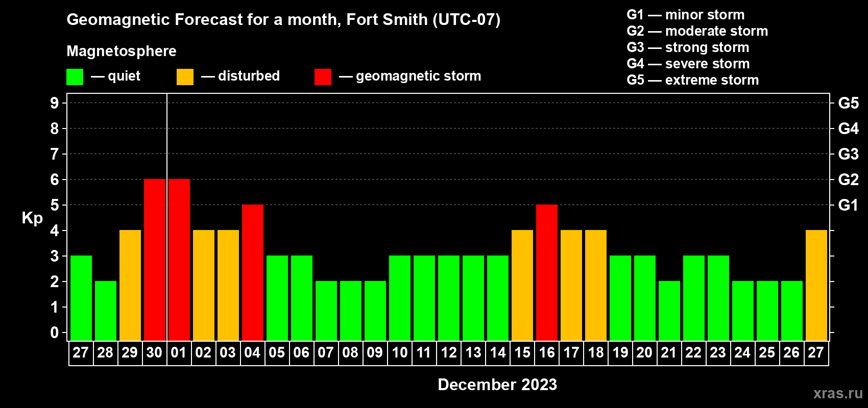This screenshot has height=408, width=868.
Task: Click the Geomagnetic Forecast chart title
Action: [283, 19]
